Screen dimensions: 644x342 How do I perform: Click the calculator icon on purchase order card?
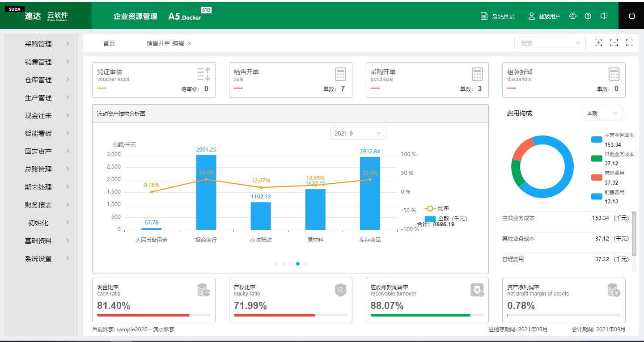click(478, 74)
